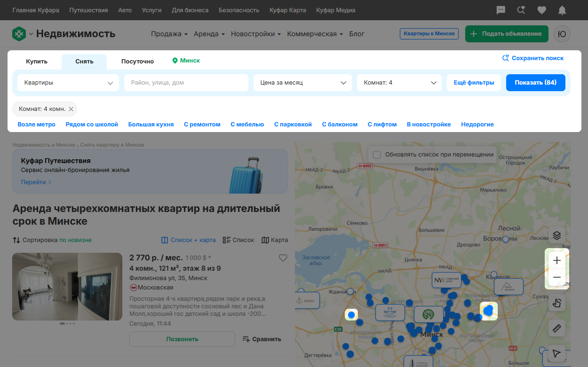Switch to list-only view 'Список'
Viewport: 588px width, 367px height.
238,240
